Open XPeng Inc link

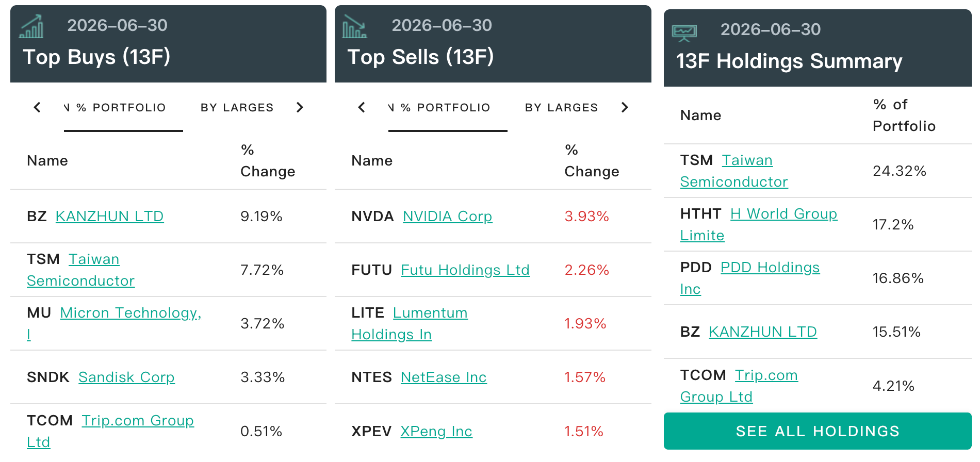436,431
